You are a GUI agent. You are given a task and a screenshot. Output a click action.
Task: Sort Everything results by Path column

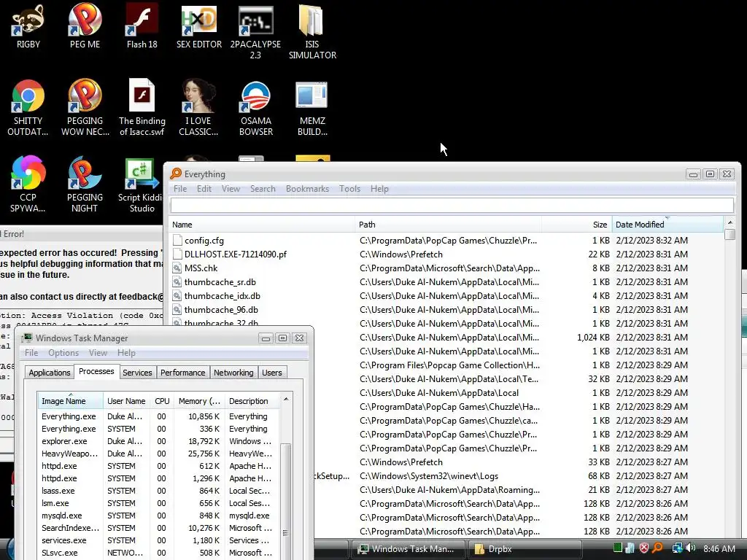(448, 225)
